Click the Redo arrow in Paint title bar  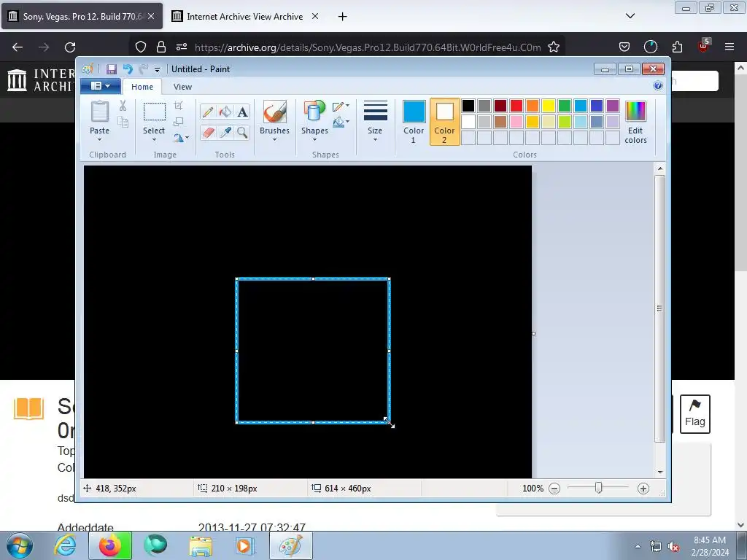(143, 69)
